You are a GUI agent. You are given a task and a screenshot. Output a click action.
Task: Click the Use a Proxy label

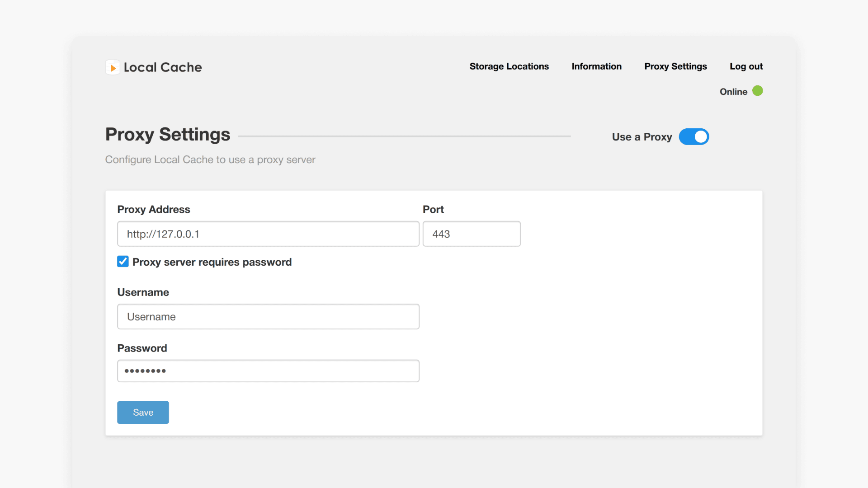[642, 136]
